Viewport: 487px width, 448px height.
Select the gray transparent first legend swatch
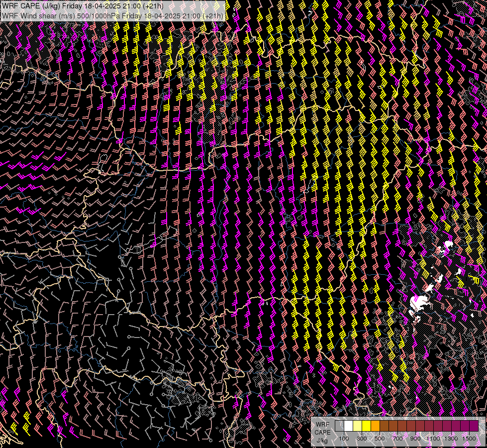click(339, 426)
